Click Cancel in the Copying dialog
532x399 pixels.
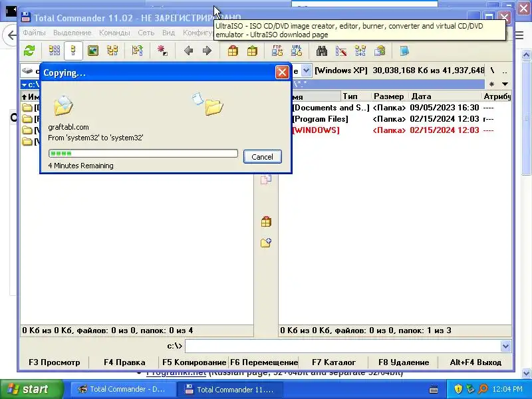pyautogui.click(x=262, y=157)
